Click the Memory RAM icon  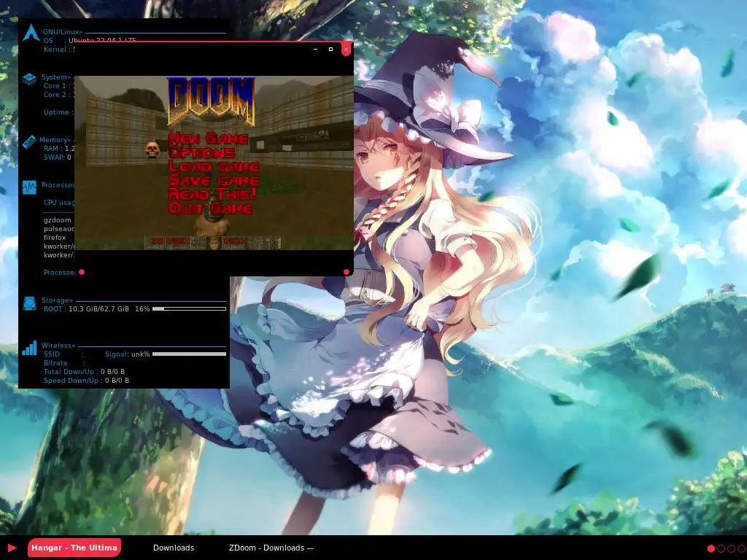tap(29, 141)
